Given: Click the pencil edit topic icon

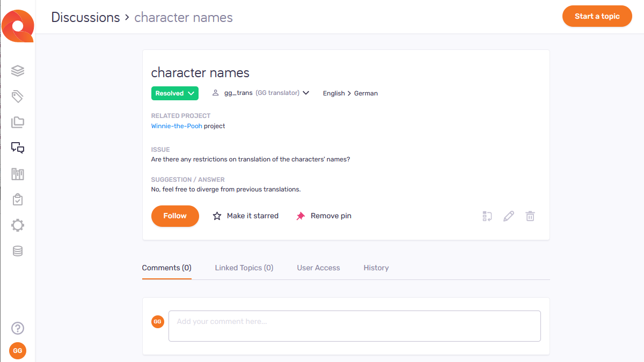Looking at the screenshot, I should click(x=508, y=216).
